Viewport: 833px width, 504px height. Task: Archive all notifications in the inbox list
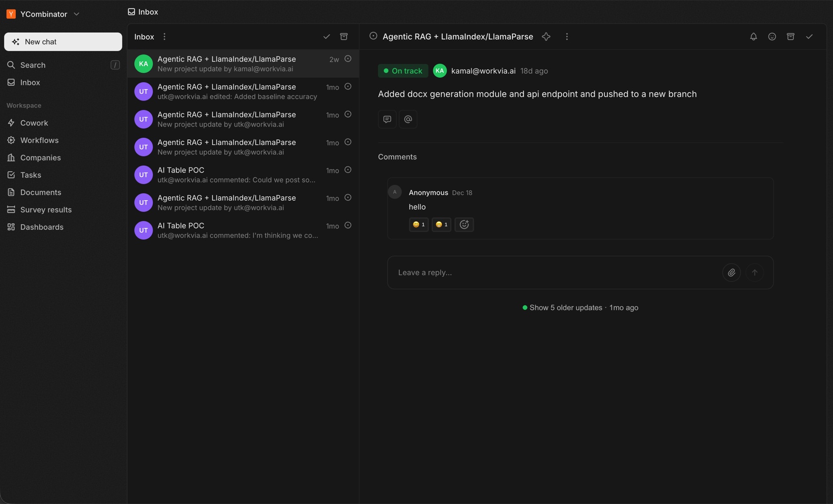coord(344,37)
